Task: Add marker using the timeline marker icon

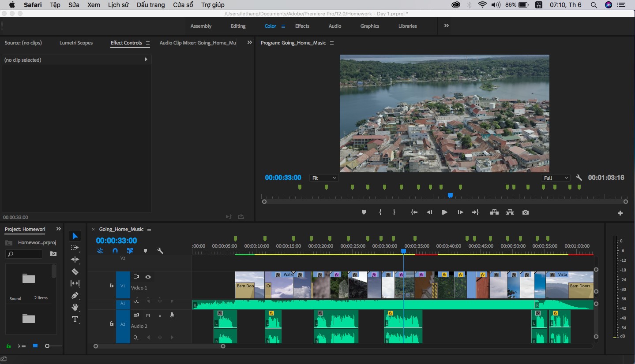Action: coord(145,251)
